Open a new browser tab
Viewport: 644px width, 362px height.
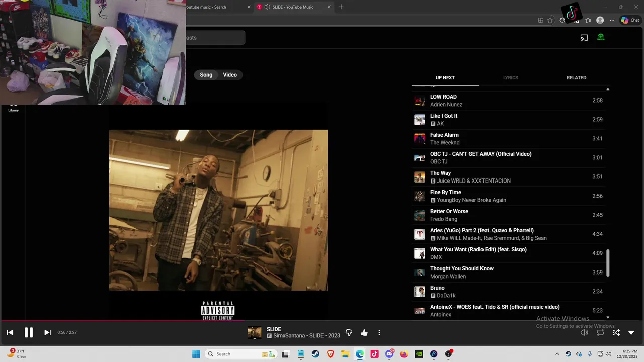click(341, 7)
